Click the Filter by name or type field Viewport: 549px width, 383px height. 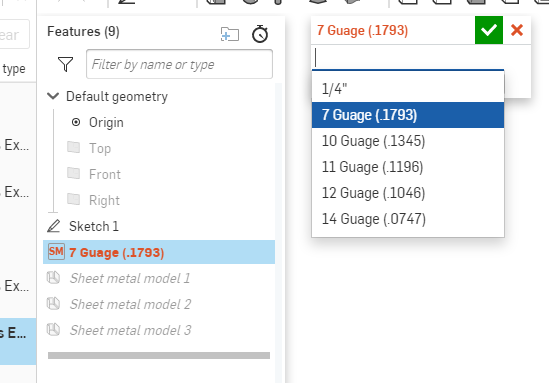[x=179, y=64]
